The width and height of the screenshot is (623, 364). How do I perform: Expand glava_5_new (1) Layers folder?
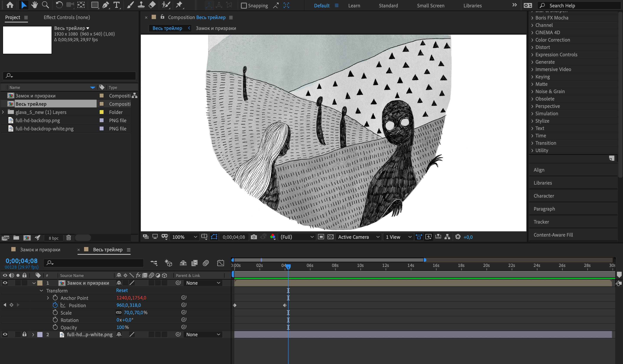coord(3,112)
